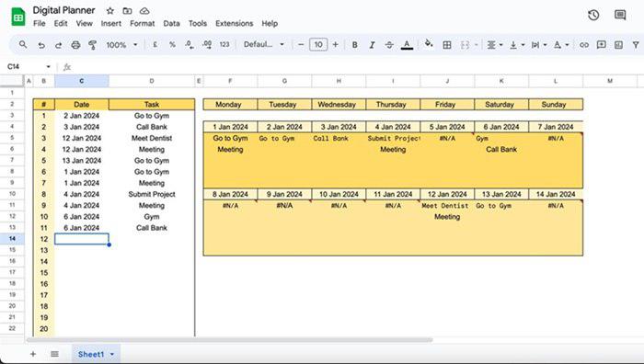Open the zoom 100% dropdown
The image size is (644, 364).
tap(121, 45)
